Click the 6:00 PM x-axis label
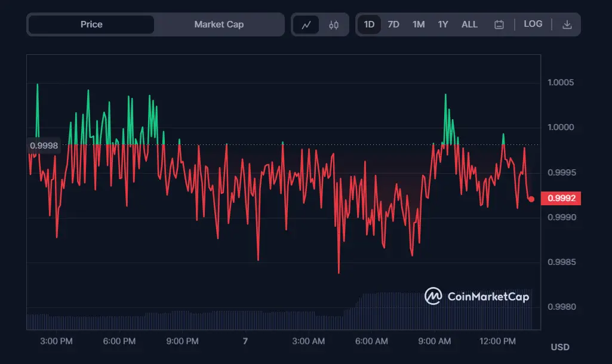The height and width of the screenshot is (364, 612). point(119,341)
